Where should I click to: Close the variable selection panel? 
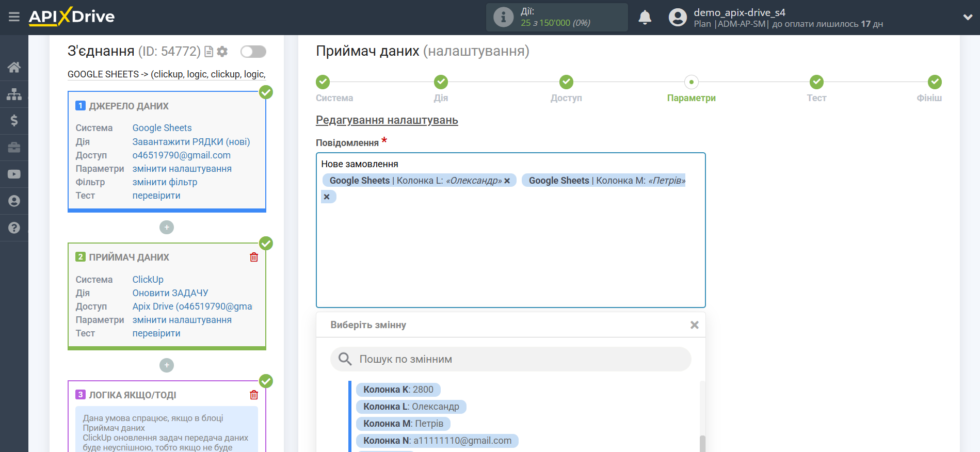(695, 325)
